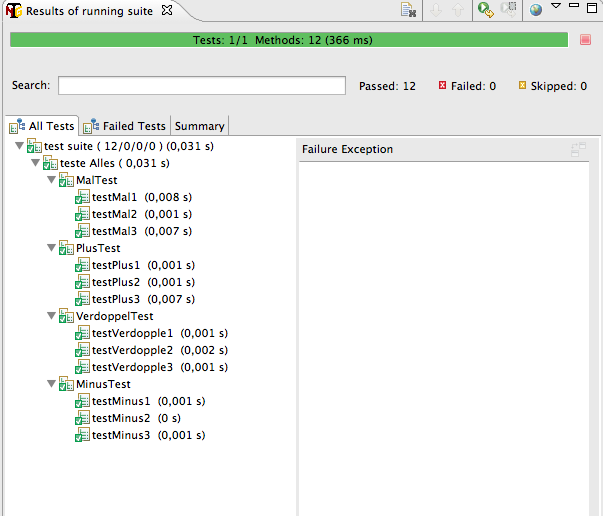Select the testMal2 (0,001 s) row text
The width and height of the screenshot is (603, 516).
click(142, 214)
